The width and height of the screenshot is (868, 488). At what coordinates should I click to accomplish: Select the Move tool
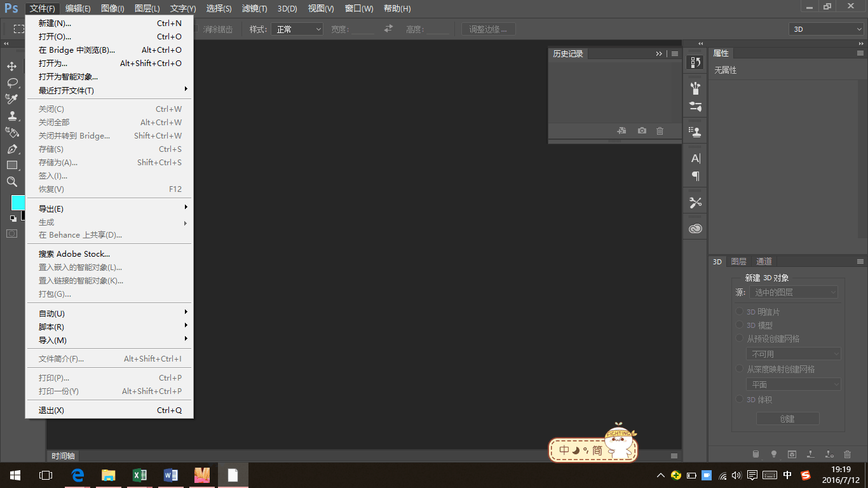coord(12,66)
